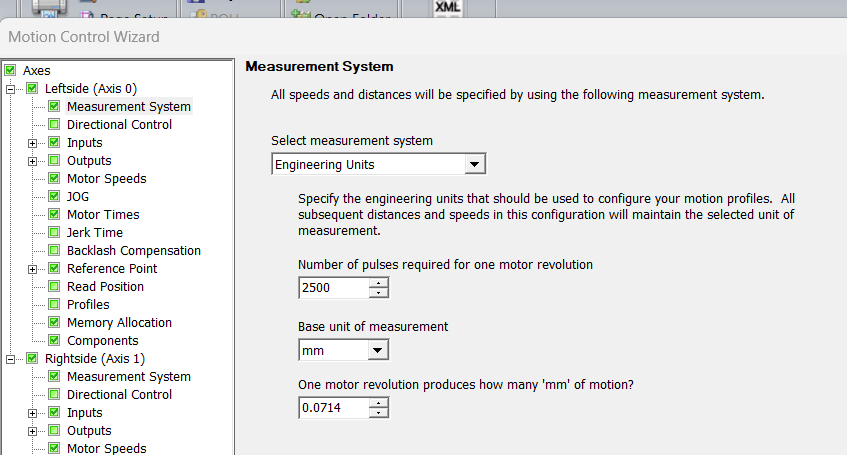Open the Leftside Motor Times page

[x=103, y=215]
